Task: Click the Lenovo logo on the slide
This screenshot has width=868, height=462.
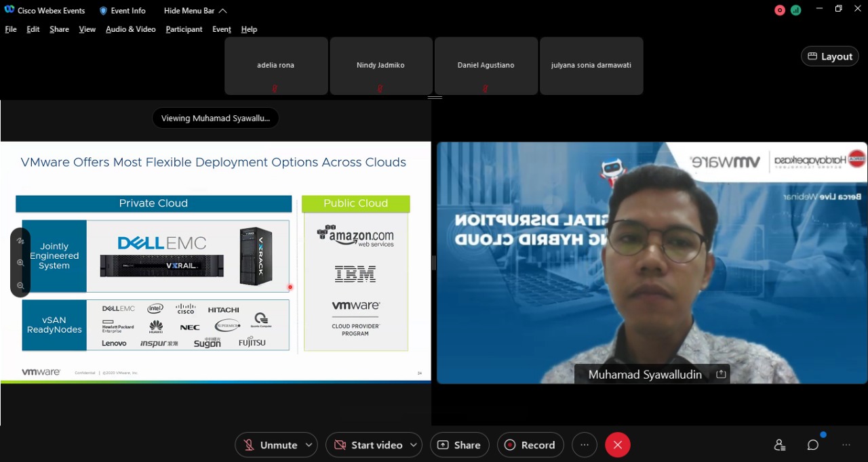Action: [x=114, y=343]
